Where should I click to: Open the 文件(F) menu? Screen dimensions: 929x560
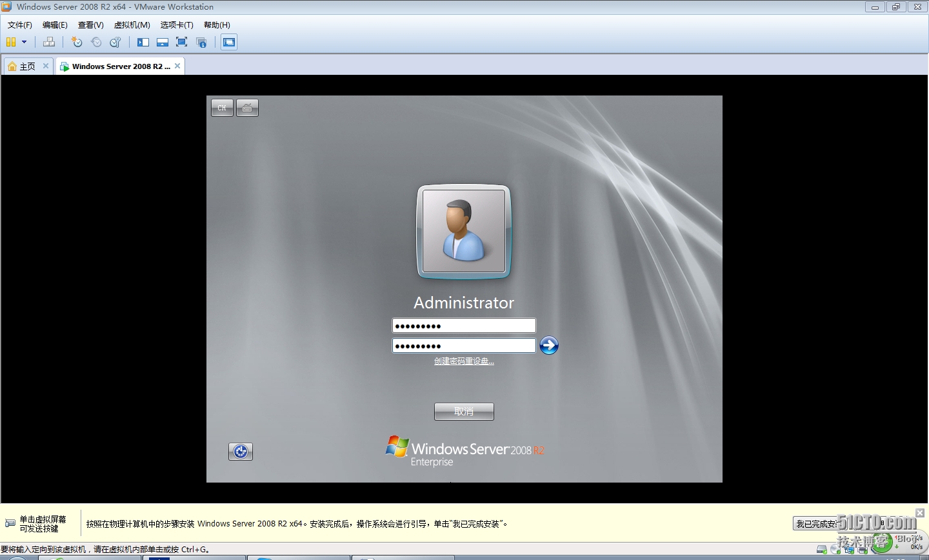pos(20,25)
